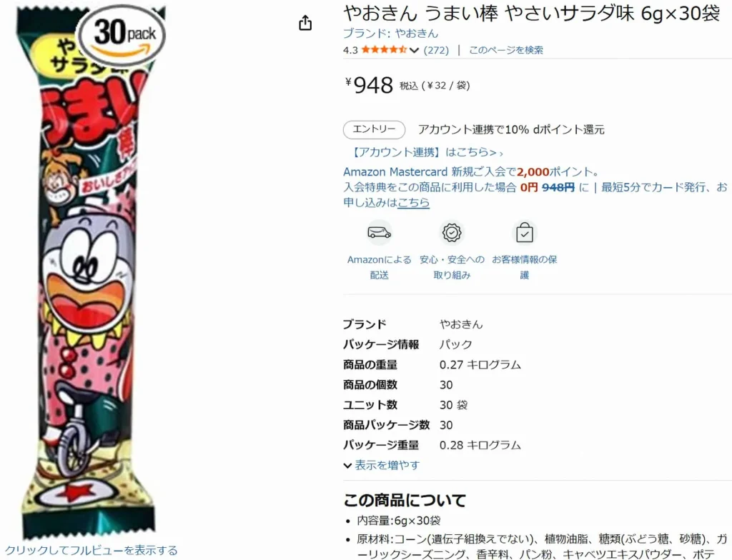The image size is (732, 560).
Task: Click Amazonによる配送 label text
Action: 379,267
